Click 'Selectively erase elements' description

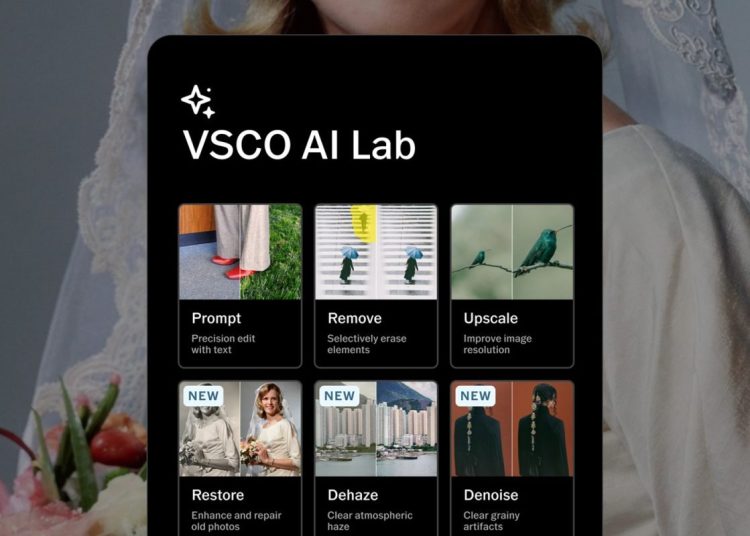click(367, 344)
